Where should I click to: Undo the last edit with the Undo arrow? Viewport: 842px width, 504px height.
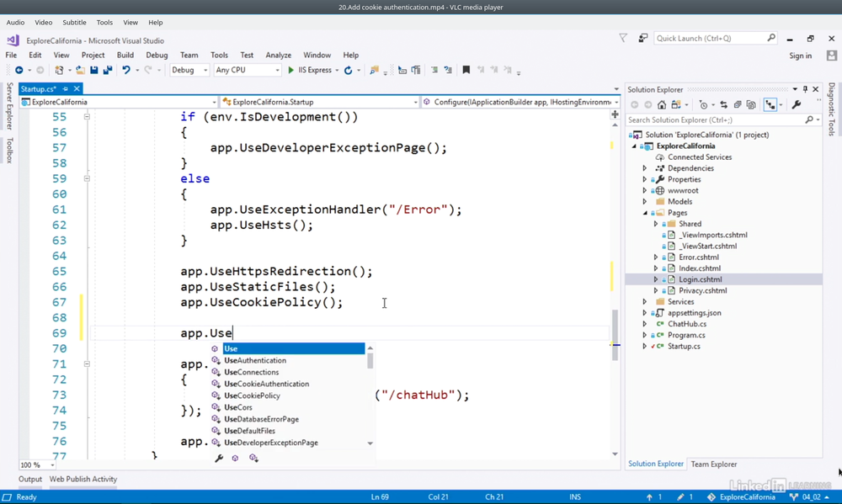coord(125,71)
